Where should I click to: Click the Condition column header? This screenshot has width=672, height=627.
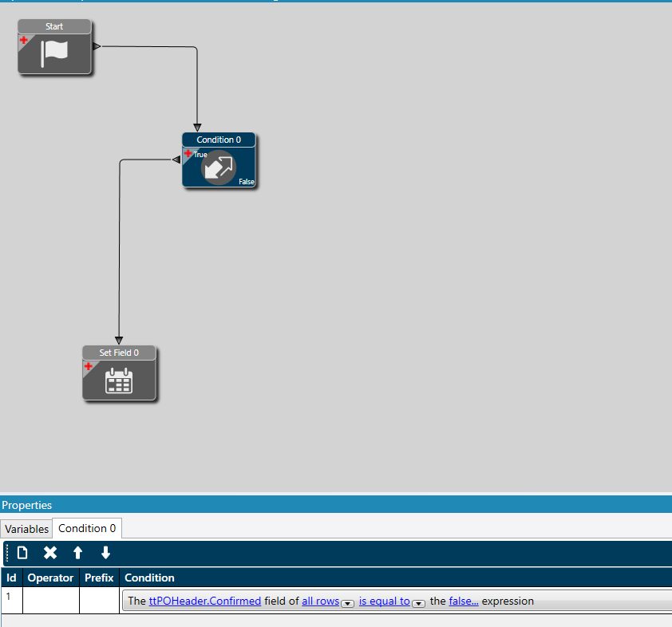[x=396, y=578]
